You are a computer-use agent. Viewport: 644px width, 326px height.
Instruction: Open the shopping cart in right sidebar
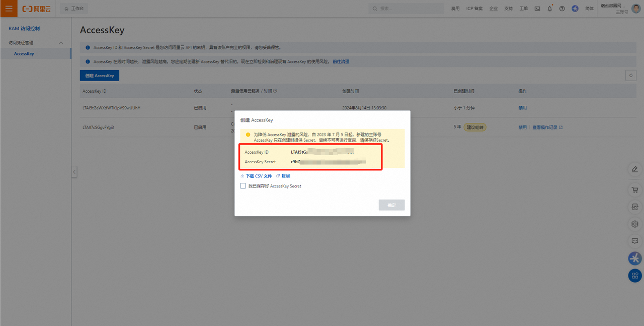(x=635, y=190)
